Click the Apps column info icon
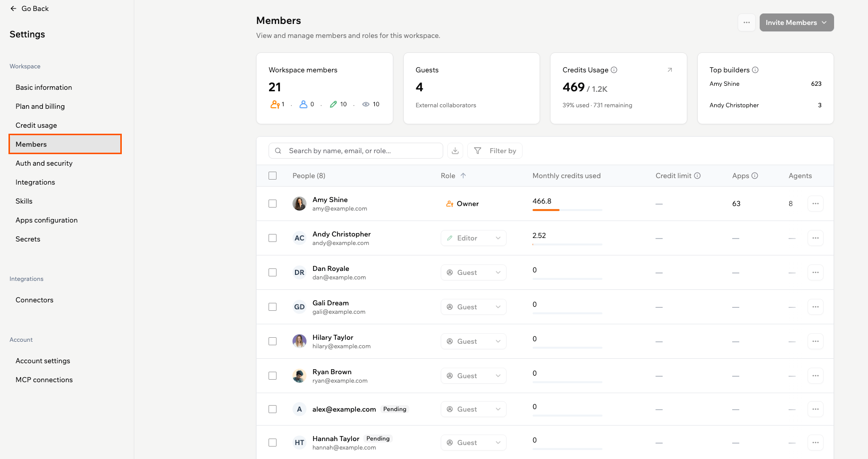The width and height of the screenshot is (868, 459). 755,176
